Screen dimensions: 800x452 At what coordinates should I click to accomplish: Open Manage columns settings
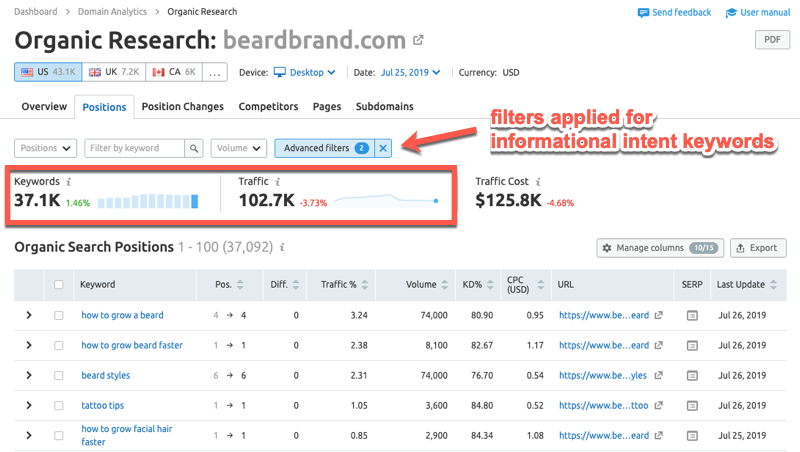pyautogui.click(x=660, y=248)
